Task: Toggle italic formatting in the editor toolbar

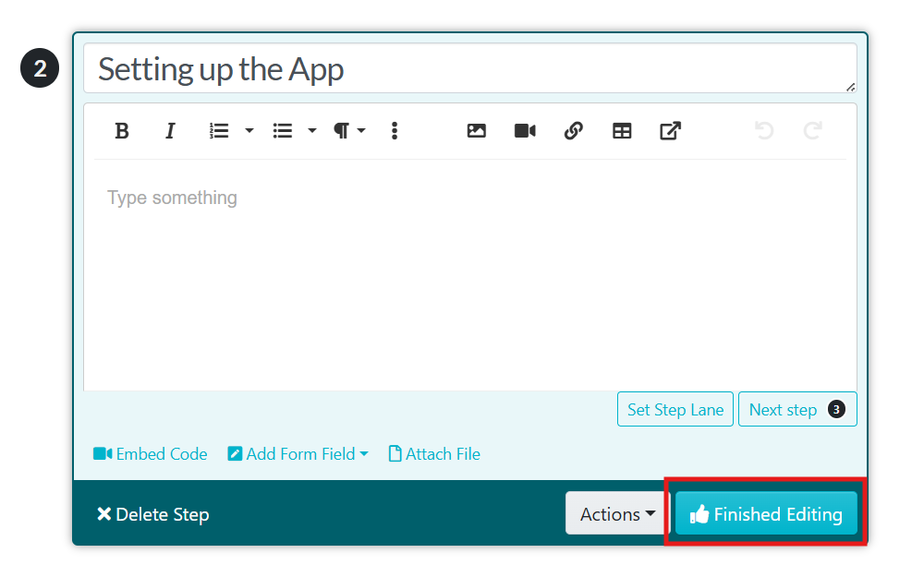Action: 170,131
